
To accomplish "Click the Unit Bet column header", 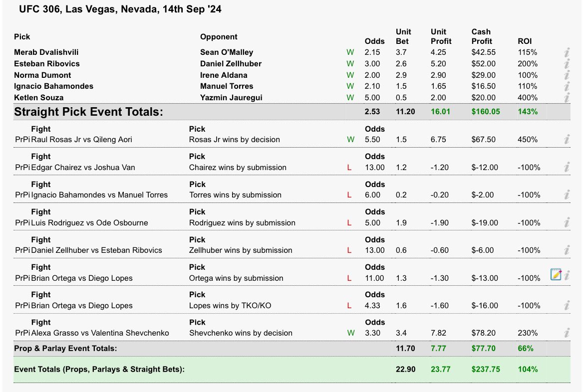I will (x=403, y=36).
